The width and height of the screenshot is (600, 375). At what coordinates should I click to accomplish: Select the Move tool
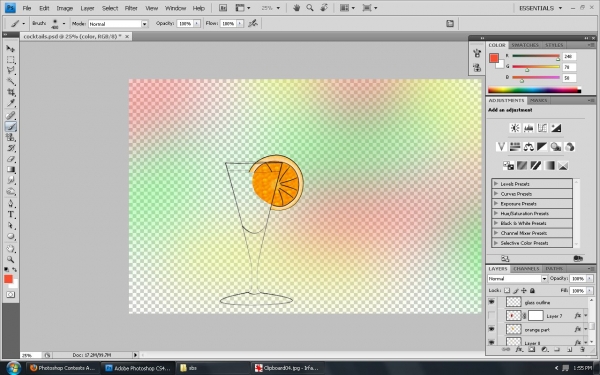pyautogui.click(x=10, y=49)
